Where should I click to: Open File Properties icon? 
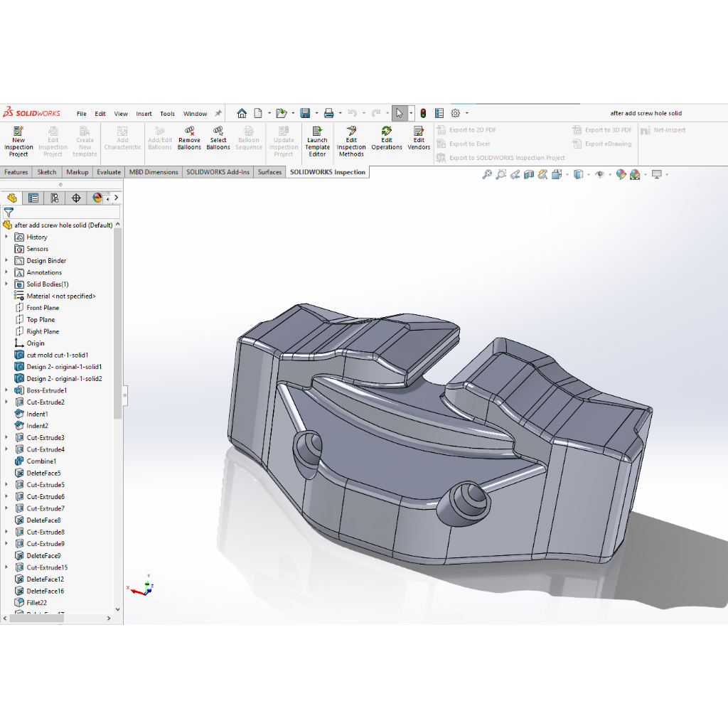tap(439, 113)
